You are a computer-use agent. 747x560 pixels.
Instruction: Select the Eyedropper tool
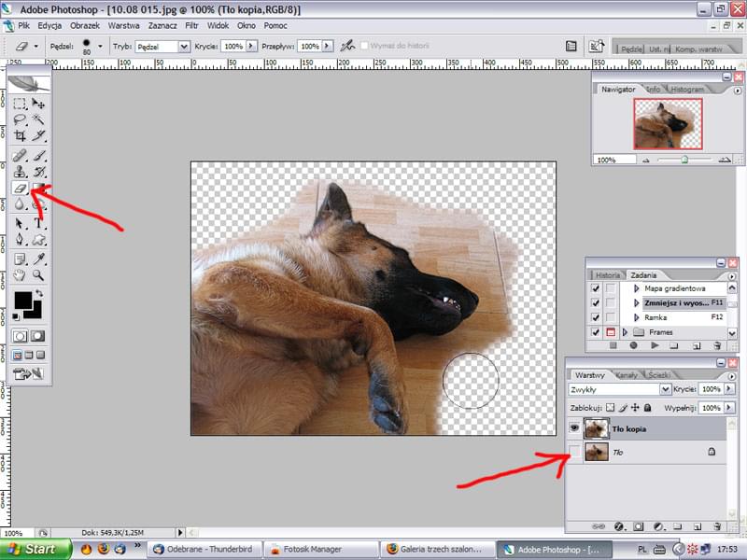coord(38,259)
